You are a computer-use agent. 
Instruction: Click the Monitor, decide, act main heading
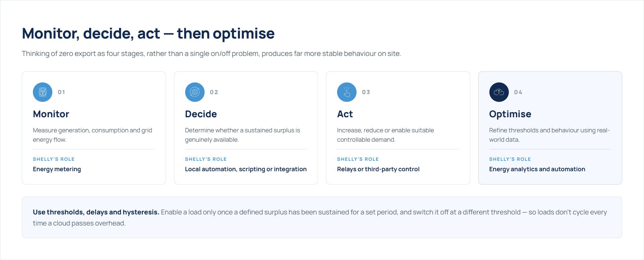click(148, 34)
